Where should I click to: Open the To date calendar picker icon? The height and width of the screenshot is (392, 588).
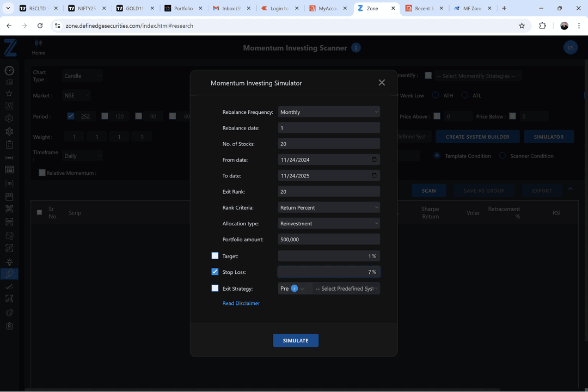(x=374, y=176)
